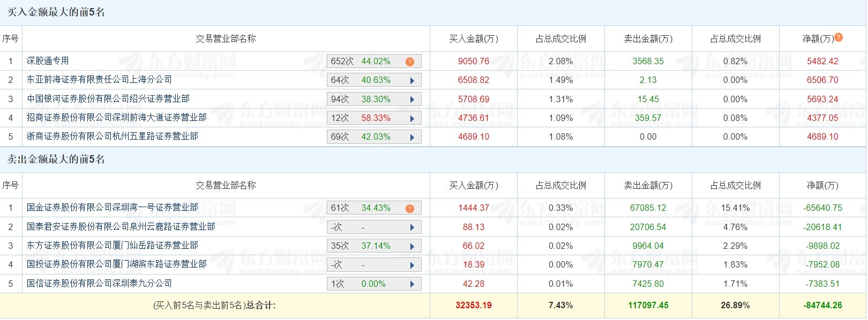The width and height of the screenshot is (868, 320).
Task: Open 中国银河证券绍兴证券营业部 link
Action: click(108, 99)
